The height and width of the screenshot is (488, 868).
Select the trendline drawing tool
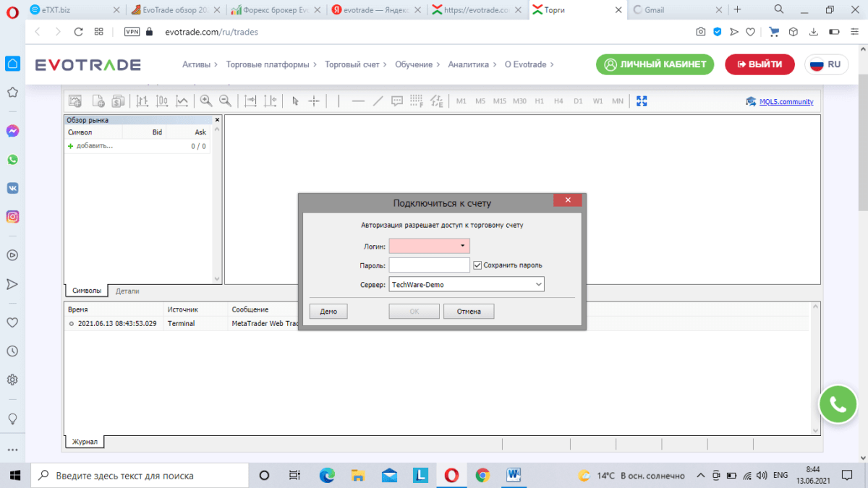coord(378,101)
